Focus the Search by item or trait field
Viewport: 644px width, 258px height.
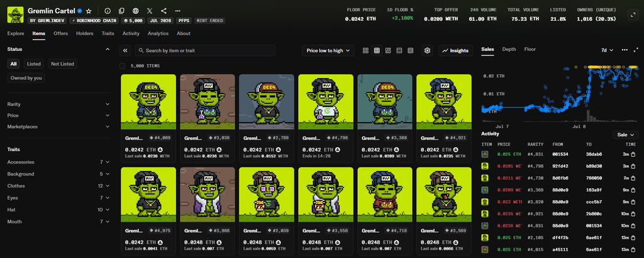point(205,50)
